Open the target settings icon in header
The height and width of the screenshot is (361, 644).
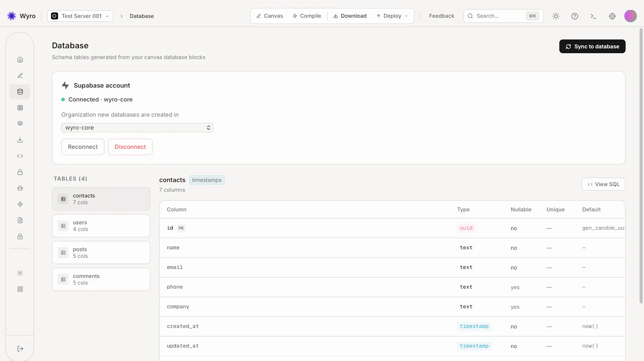click(x=612, y=16)
